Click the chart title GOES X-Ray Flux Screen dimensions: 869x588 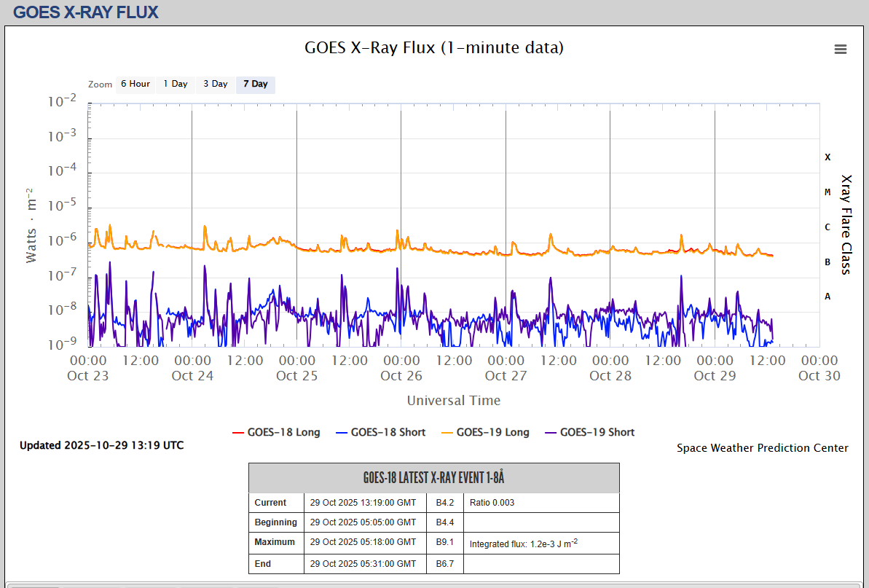pyautogui.click(x=433, y=48)
